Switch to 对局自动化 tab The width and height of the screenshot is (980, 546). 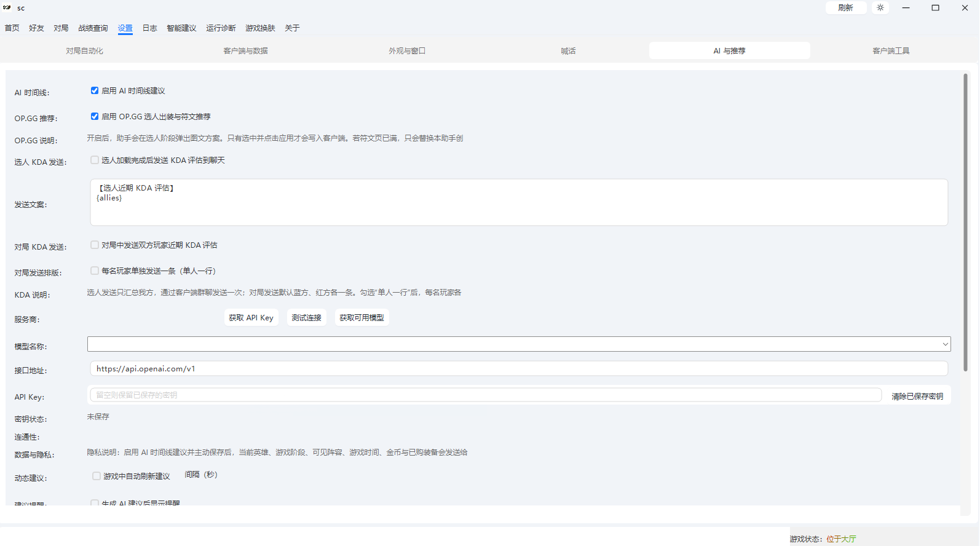click(x=84, y=50)
